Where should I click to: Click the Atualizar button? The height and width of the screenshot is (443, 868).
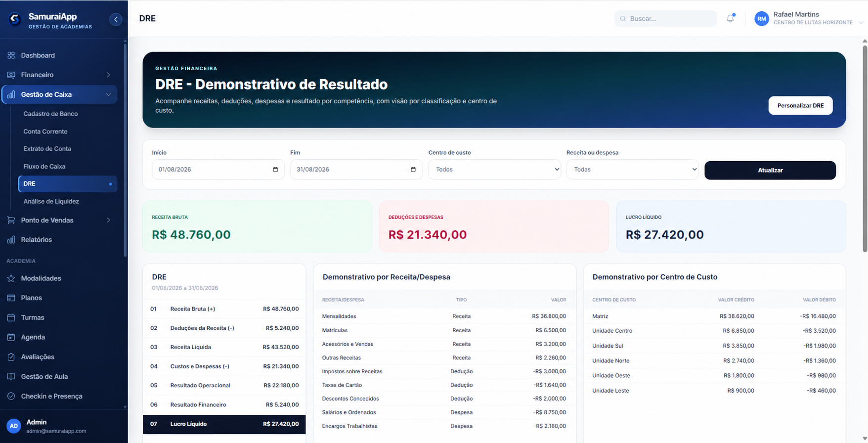(770, 170)
